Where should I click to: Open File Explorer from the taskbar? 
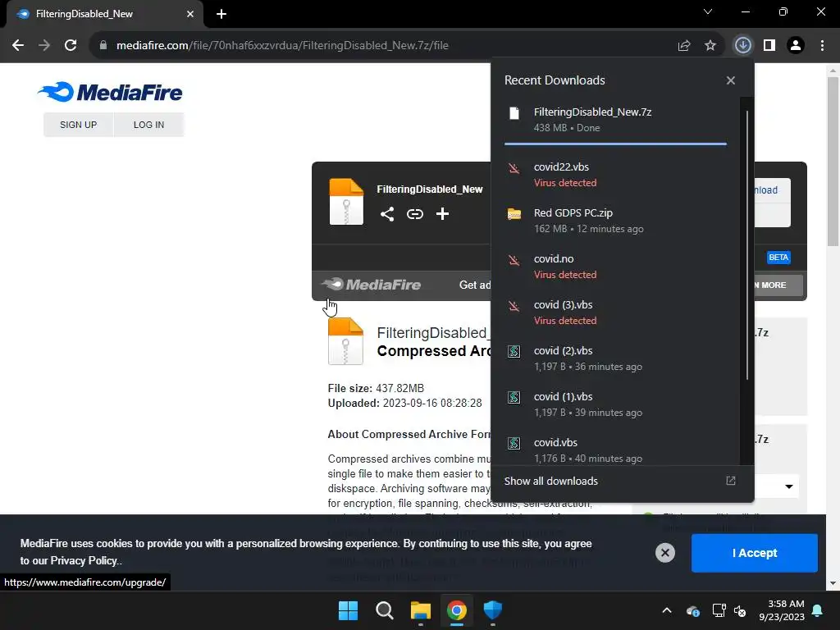click(421, 610)
